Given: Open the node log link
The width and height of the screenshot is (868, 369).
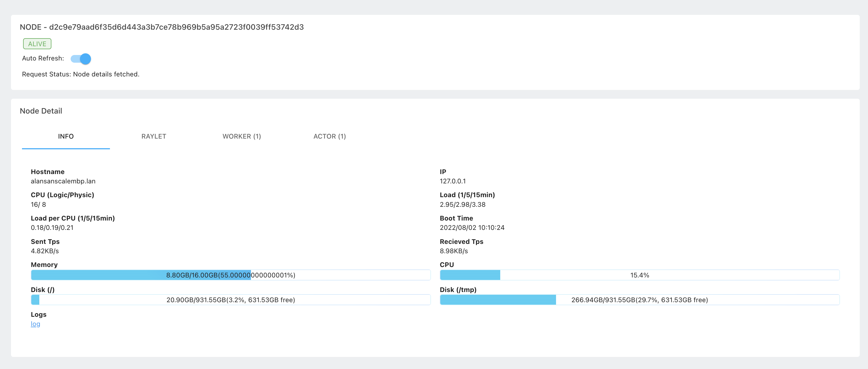Looking at the screenshot, I should point(35,324).
